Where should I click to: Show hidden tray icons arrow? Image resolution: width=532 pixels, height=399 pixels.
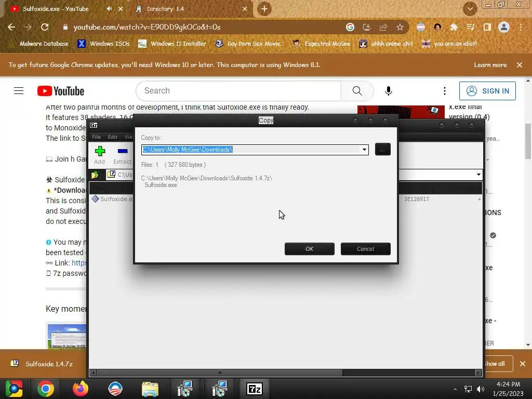455,389
